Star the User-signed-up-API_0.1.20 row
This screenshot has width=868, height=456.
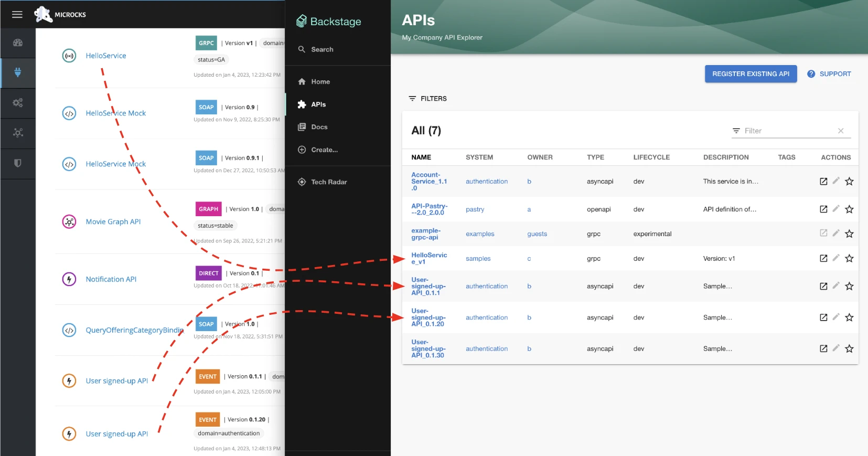pos(849,317)
